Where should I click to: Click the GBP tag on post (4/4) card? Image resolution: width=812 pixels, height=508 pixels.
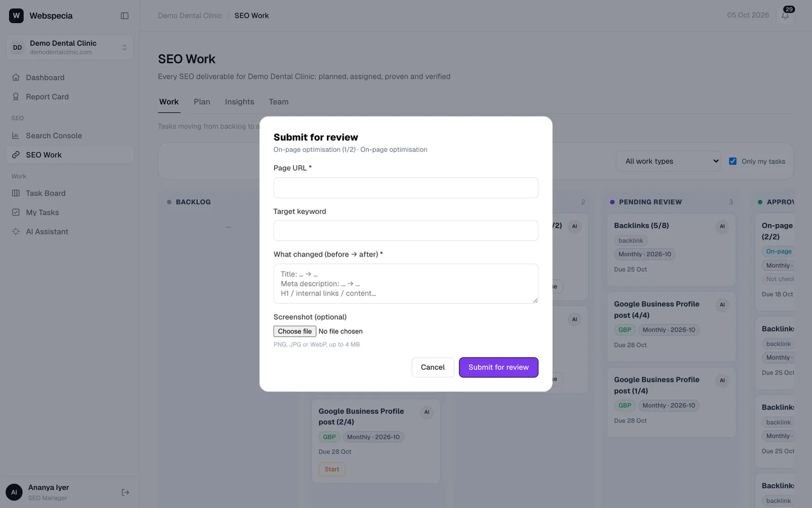coord(625,330)
